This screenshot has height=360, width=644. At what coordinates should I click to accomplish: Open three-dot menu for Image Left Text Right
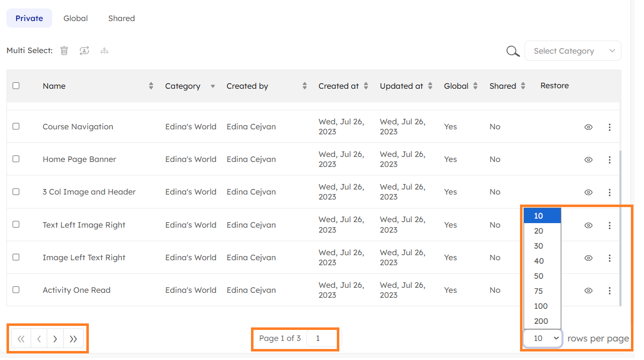click(x=609, y=258)
